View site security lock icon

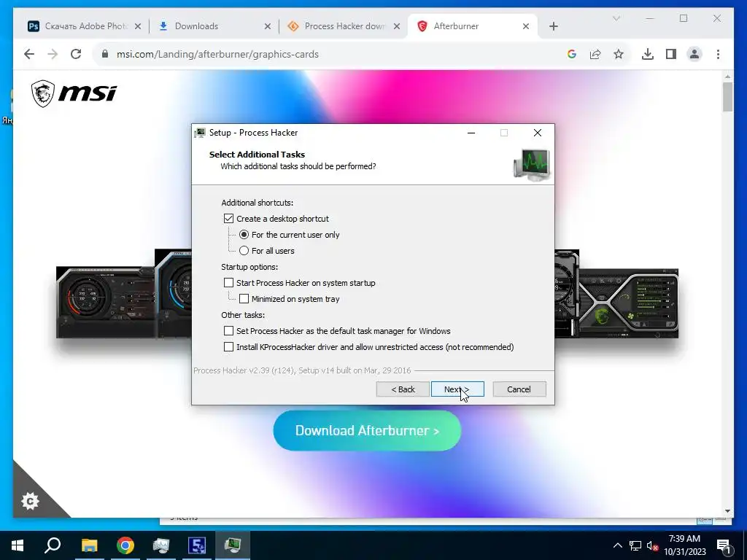pos(105,54)
